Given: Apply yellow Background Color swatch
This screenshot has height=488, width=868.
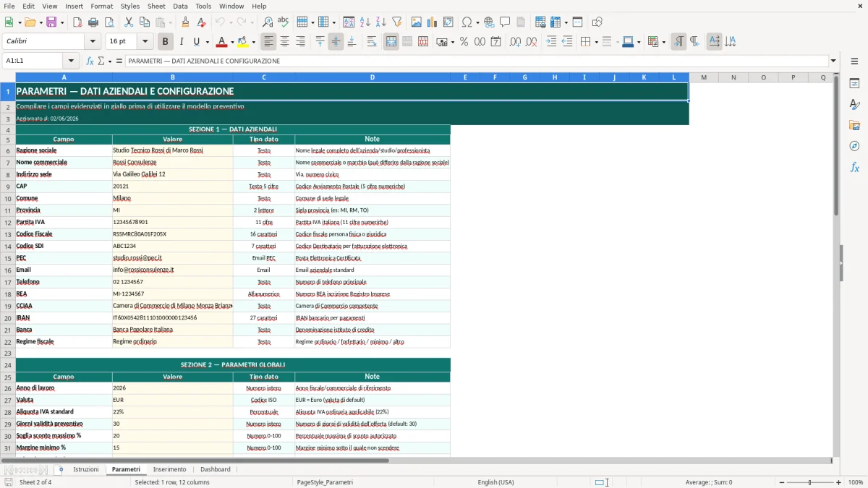Looking at the screenshot, I should pyautogui.click(x=243, y=42).
